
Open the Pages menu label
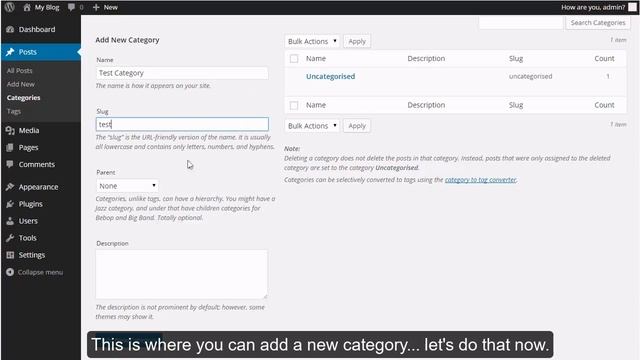[29, 147]
